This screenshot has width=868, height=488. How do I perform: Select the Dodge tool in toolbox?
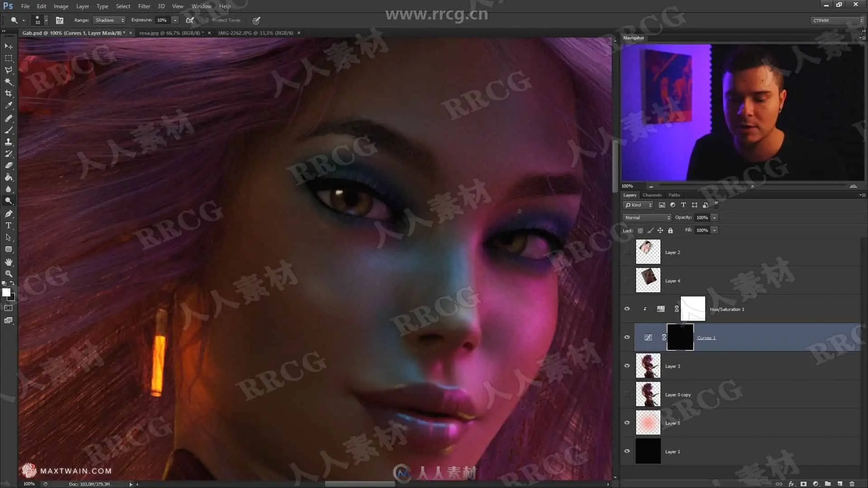(x=9, y=201)
